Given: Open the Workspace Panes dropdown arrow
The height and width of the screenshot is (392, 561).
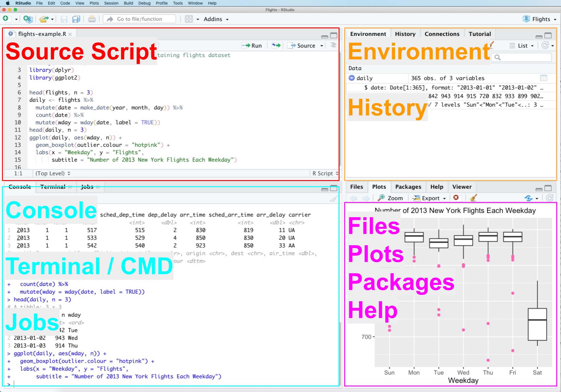Looking at the screenshot, I should point(198,20).
